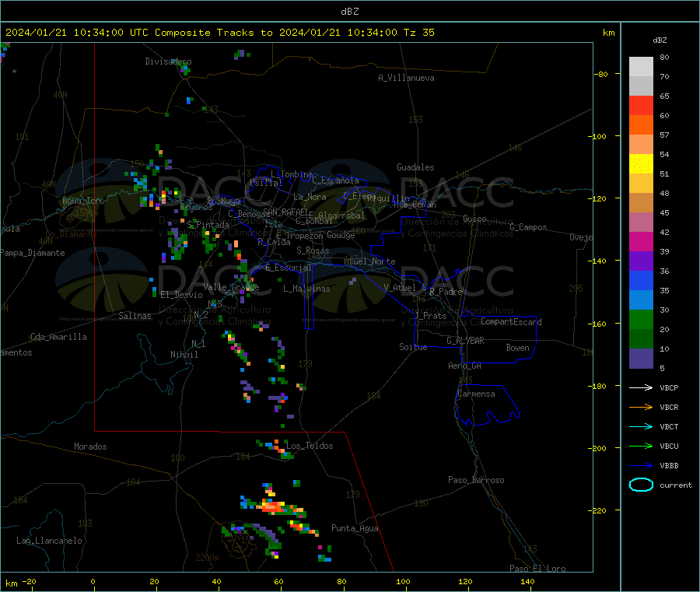Select the blue 36 dBZ color swatch
The height and width of the screenshot is (592, 700).
pyautogui.click(x=641, y=280)
